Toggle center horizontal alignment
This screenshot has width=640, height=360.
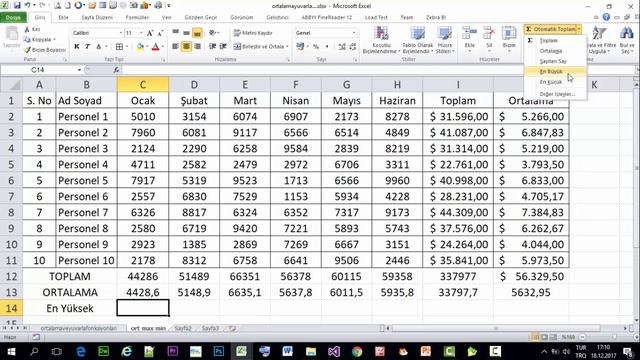point(186,47)
